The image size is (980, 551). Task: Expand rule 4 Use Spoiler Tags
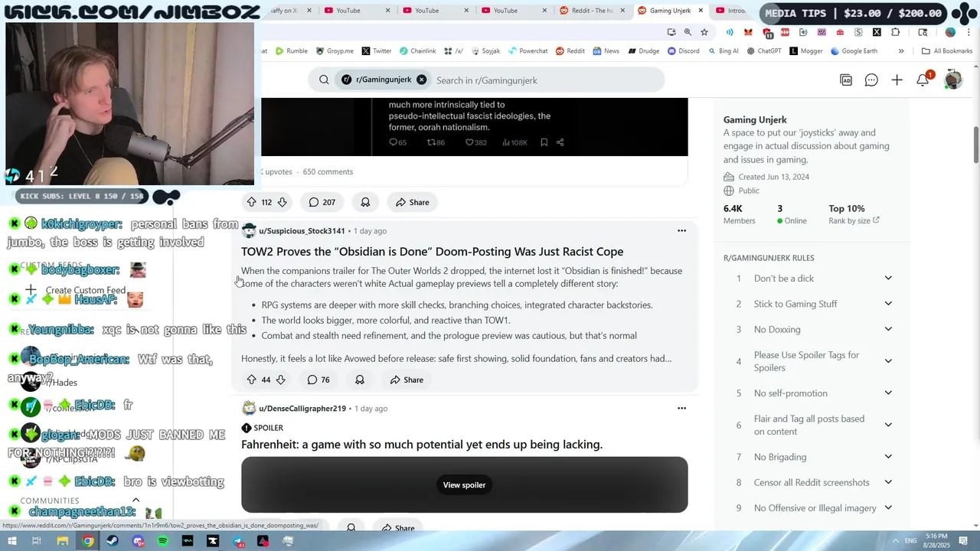[x=888, y=361]
